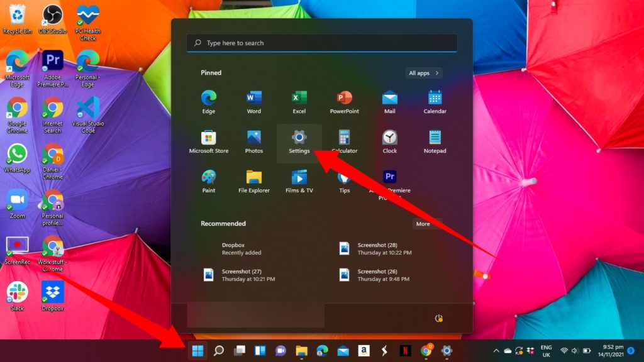This screenshot has width=644, height=362.
Task: Select the Slack desktop shortcut
Action: click(x=17, y=297)
